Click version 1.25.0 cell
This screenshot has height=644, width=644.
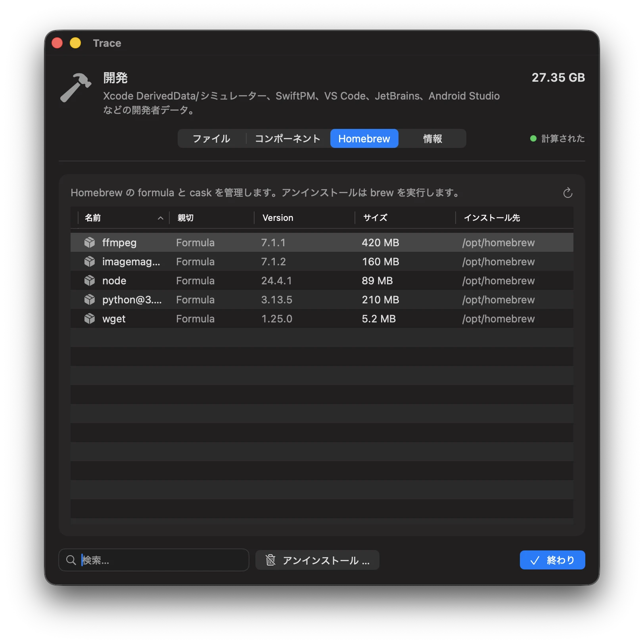pyautogui.click(x=276, y=318)
